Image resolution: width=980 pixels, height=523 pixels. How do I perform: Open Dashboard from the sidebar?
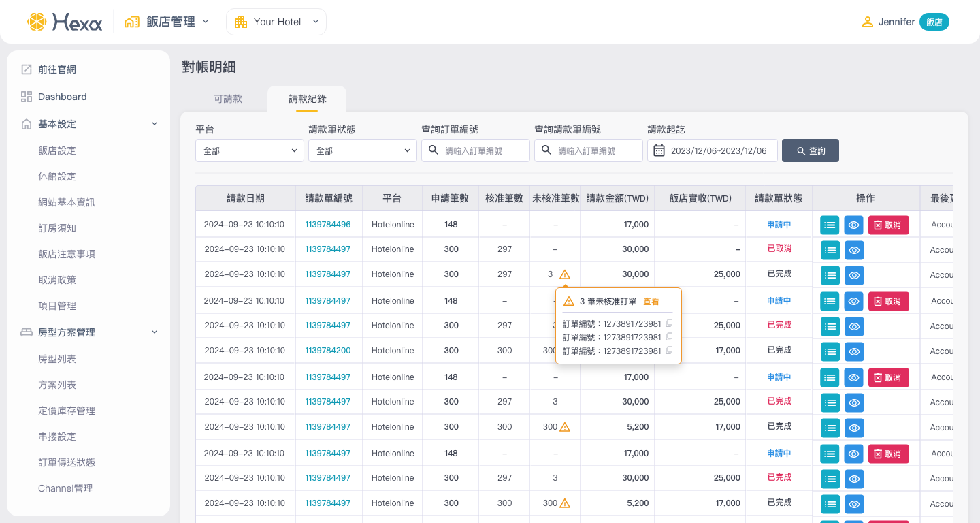pyautogui.click(x=62, y=97)
